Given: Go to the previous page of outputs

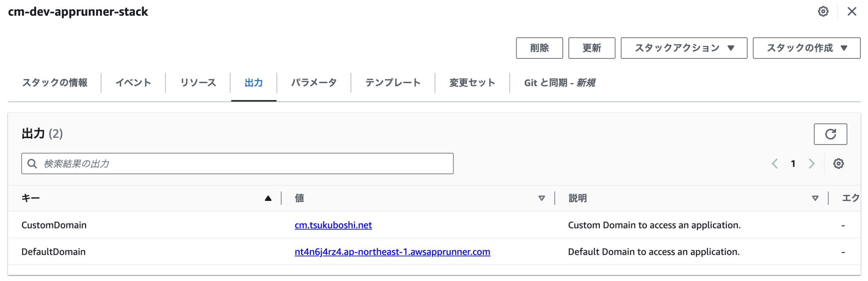Looking at the screenshot, I should point(775,164).
